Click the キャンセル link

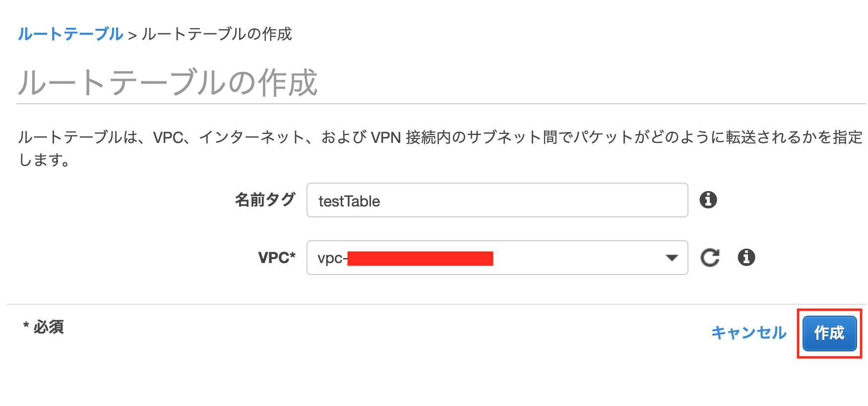tap(748, 333)
